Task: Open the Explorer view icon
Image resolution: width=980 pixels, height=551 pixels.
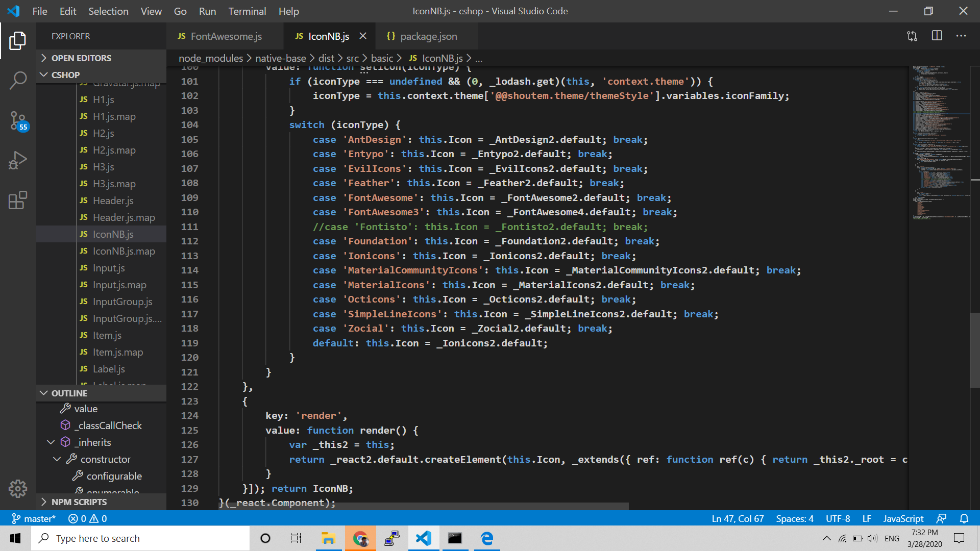Action: [x=18, y=40]
